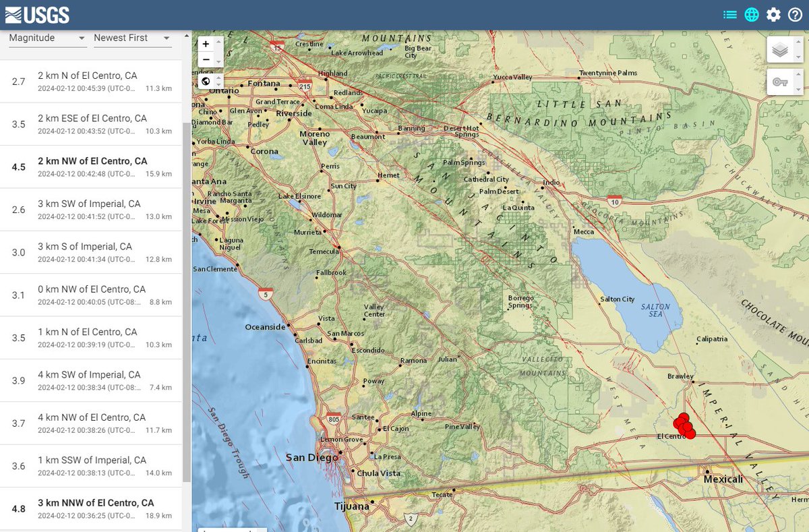Zoom out using the minus control

click(206, 60)
